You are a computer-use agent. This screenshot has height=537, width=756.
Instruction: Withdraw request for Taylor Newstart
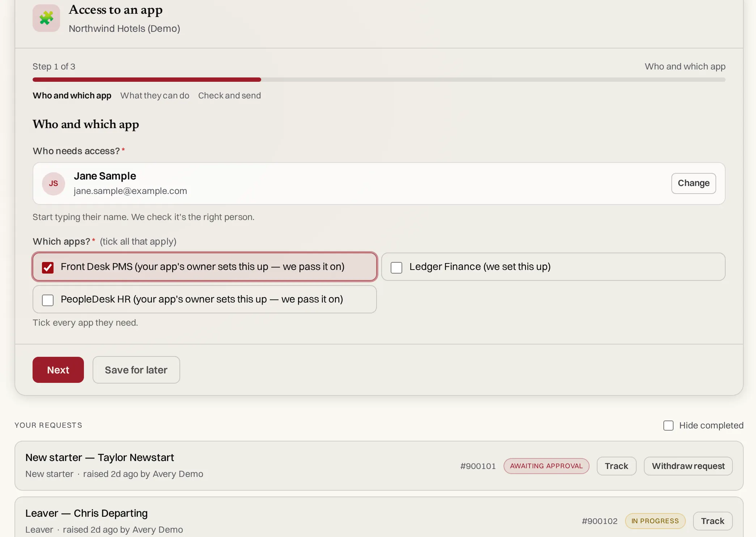[688, 466]
